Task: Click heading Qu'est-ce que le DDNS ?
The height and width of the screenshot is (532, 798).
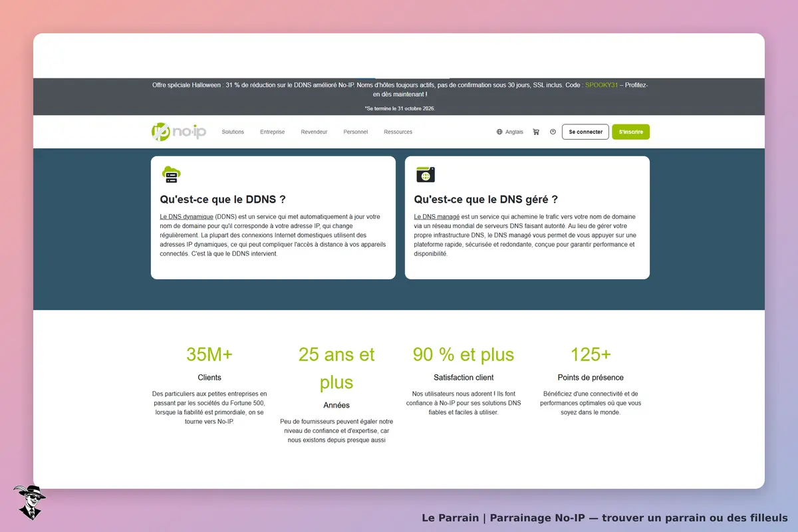Action: pyautogui.click(x=223, y=199)
